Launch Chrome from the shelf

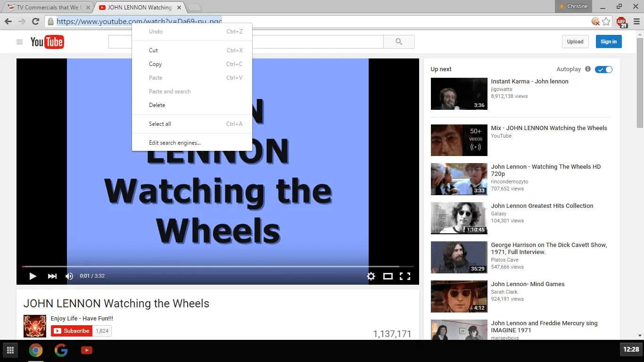[35, 350]
